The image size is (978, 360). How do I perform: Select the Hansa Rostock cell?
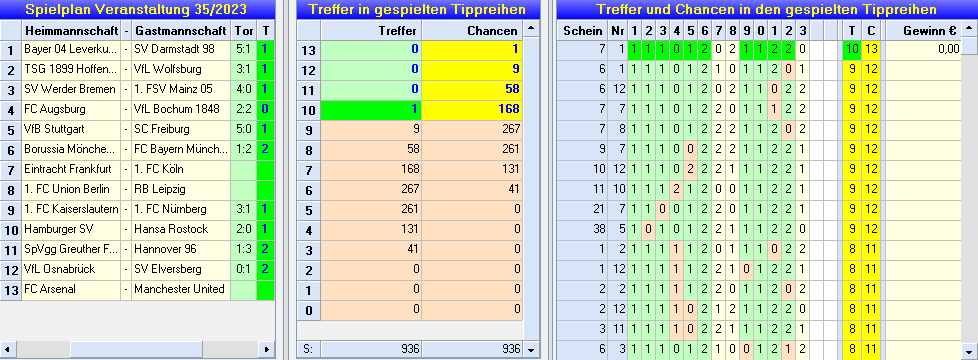click(181, 229)
